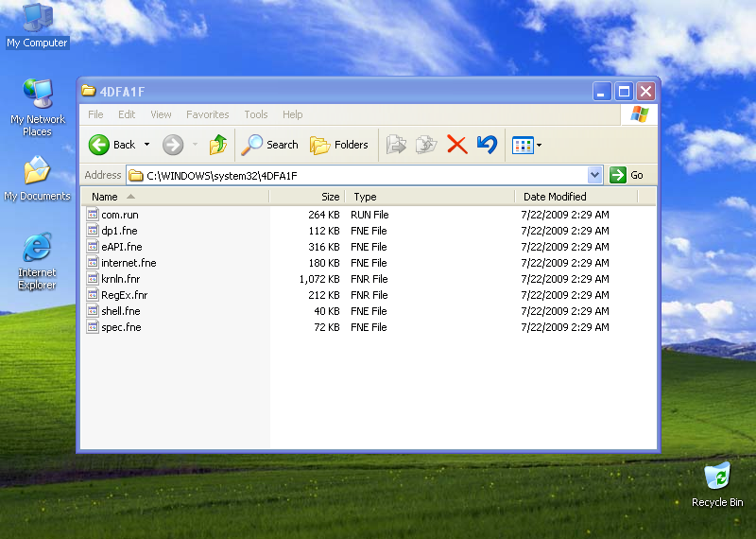756x539 pixels.
Task: Open the Back history dropdown arrow
Action: coord(147,145)
